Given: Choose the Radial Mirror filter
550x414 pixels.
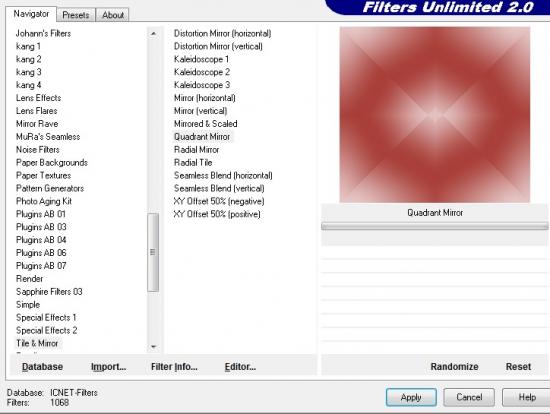Looking at the screenshot, I should [x=196, y=149].
